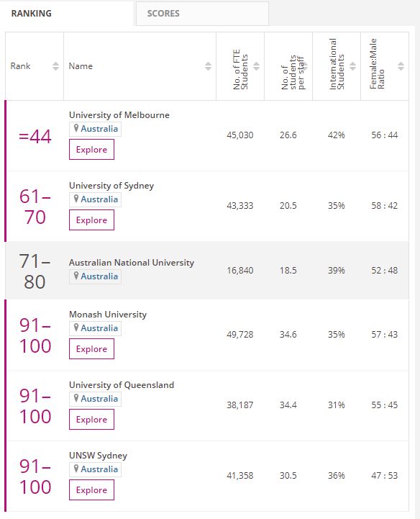Sort by No. of FTE Students arrows

click(x=256, y=66)
